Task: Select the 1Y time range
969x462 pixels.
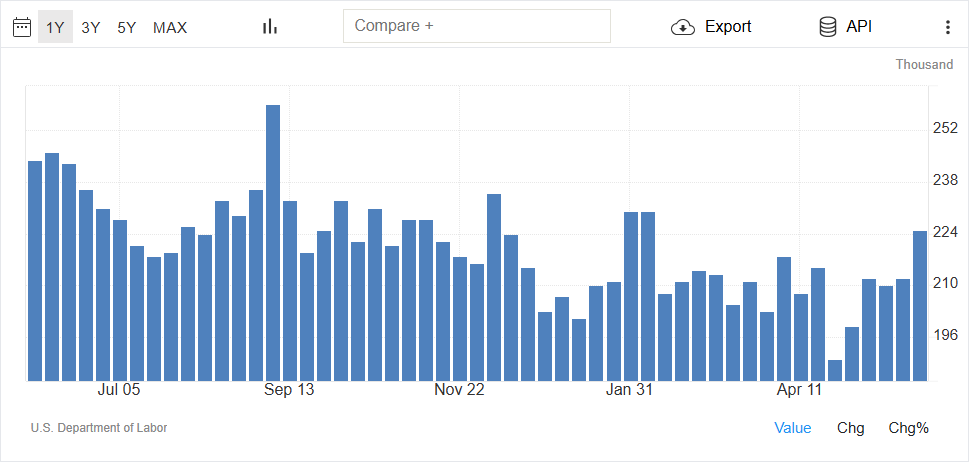Action: point(56,27)
